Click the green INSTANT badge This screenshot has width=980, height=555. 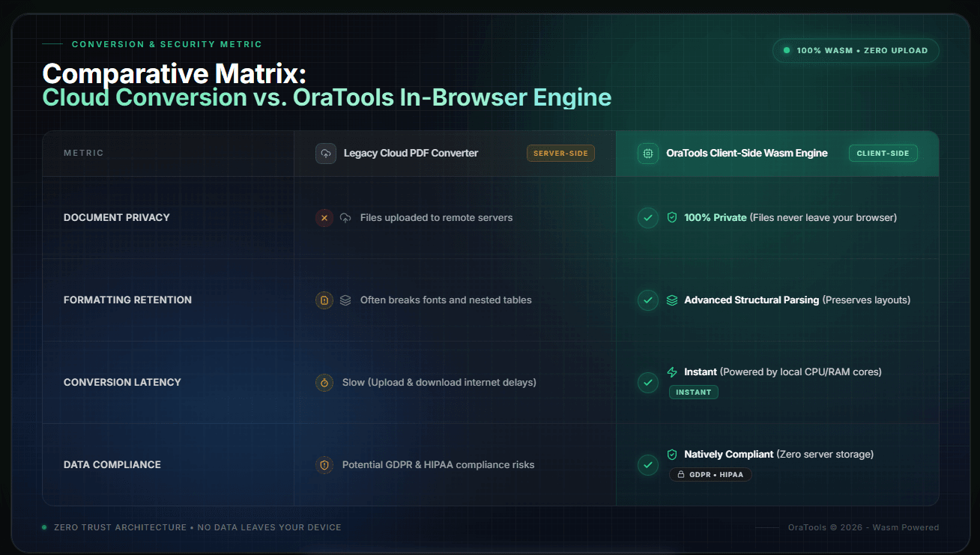[x=694, y=392]
